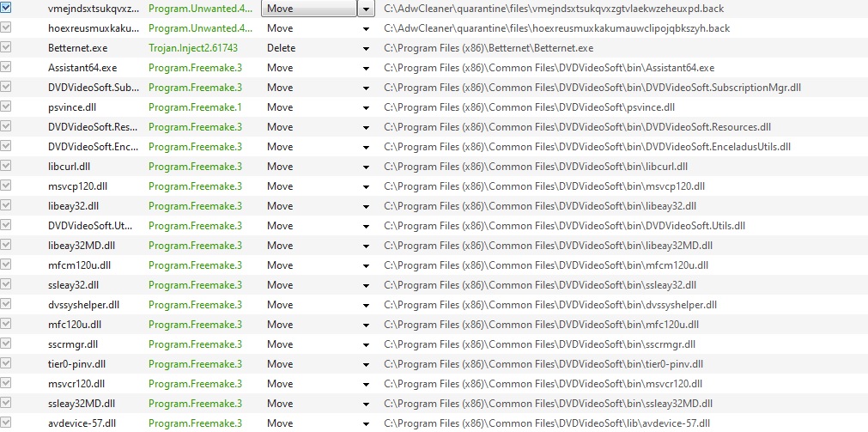
Task: Click the Trojan.Inject2.61743 threat link
Action: coord(193,48)
